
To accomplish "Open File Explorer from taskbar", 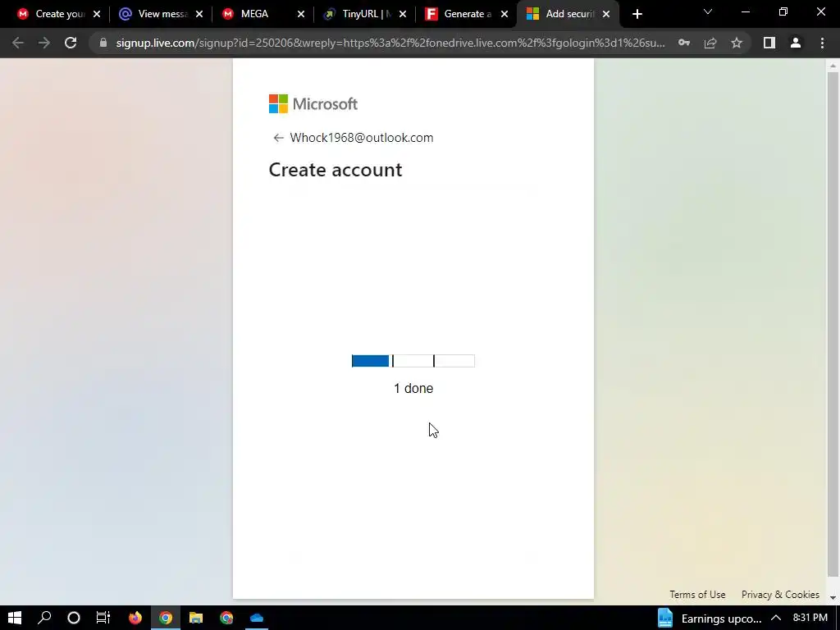I will pos(196,618).
